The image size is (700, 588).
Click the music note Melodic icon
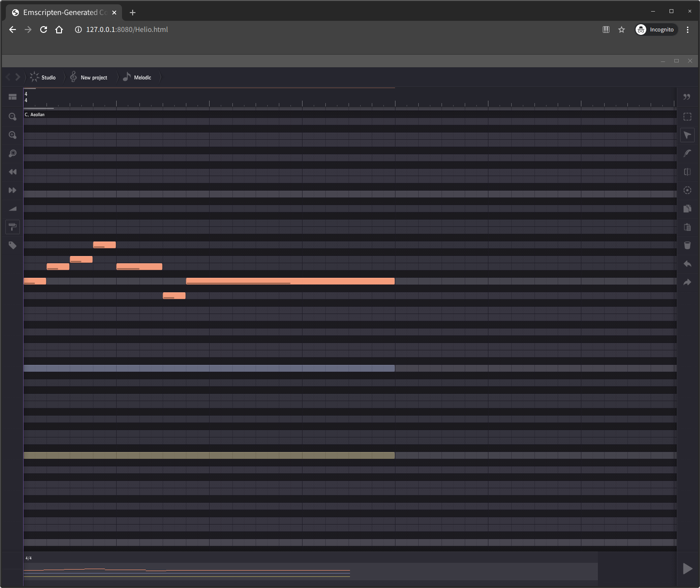[x=127, y=76]
